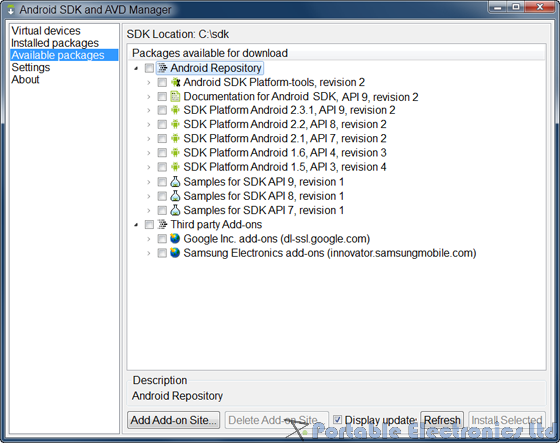Screen dimensions: 560x443
Task: Click the Android 1.5 platform robot icon
Action: pyautogui.click(x=175, y=167)
